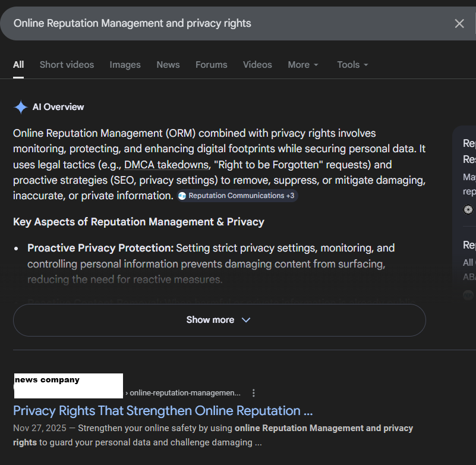476x465 pixels.
Task: Click the DMCA takedowns link
Action: pos(166,165)
